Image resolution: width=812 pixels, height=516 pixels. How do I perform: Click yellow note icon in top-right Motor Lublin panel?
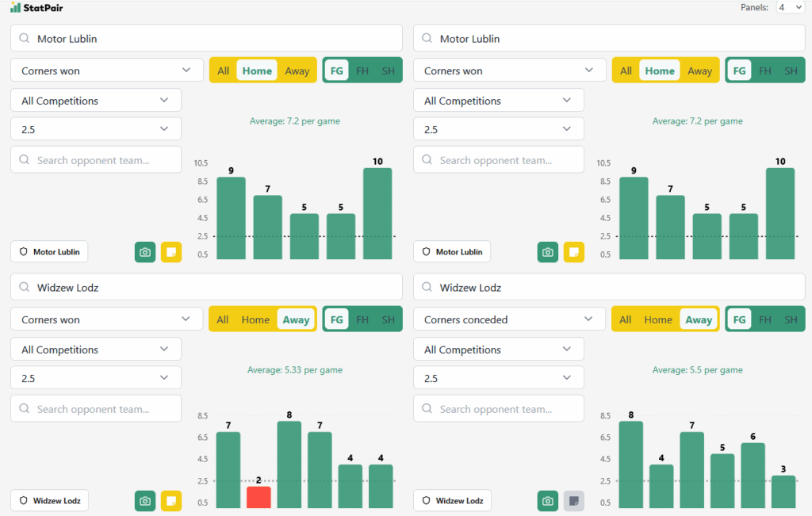tap(573, 252)
